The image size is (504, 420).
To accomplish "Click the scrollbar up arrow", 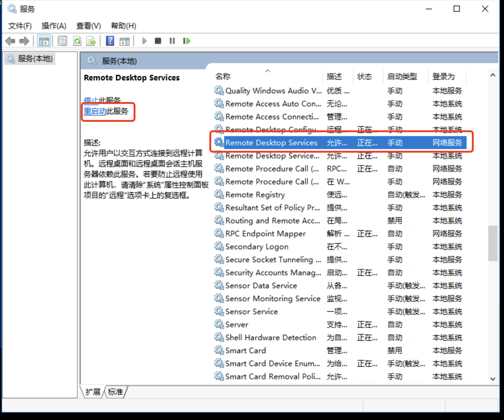I will click(x=493, y=75).
